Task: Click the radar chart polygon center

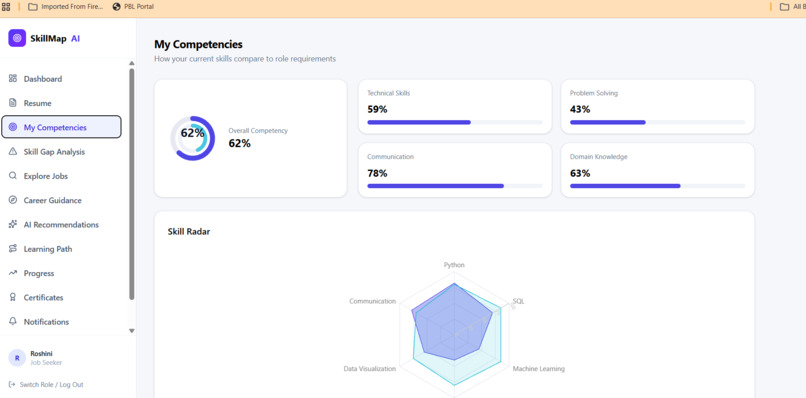Action: click(454, 335)
